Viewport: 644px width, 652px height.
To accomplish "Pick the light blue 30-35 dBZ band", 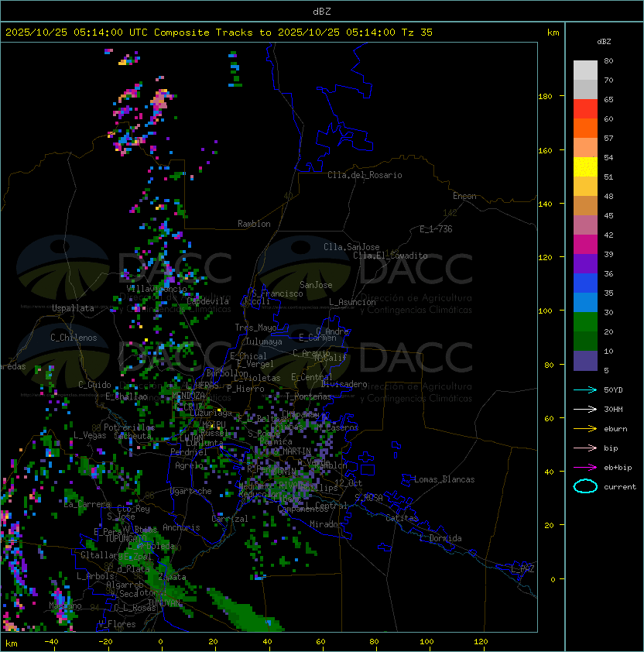I will coord(585,303).
